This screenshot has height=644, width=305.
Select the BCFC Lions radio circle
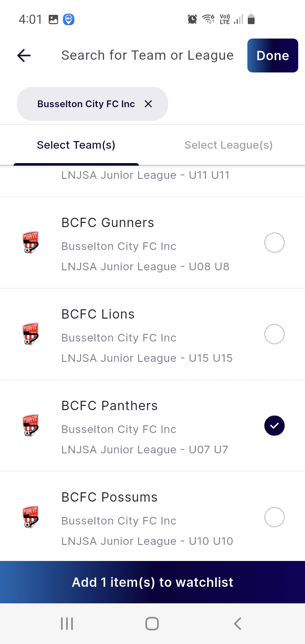(274, 334)
